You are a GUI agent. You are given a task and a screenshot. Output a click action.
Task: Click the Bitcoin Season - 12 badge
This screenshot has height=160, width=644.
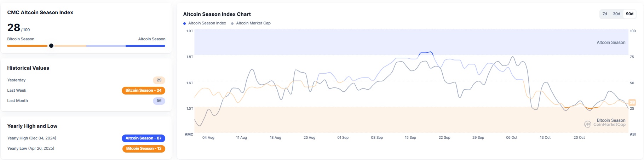click(x=144, y=149)
